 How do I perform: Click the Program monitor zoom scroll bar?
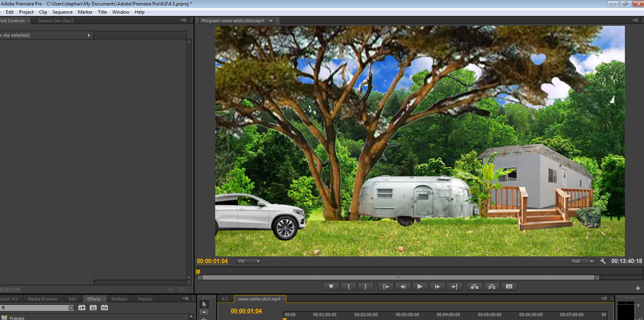(398, 277)
